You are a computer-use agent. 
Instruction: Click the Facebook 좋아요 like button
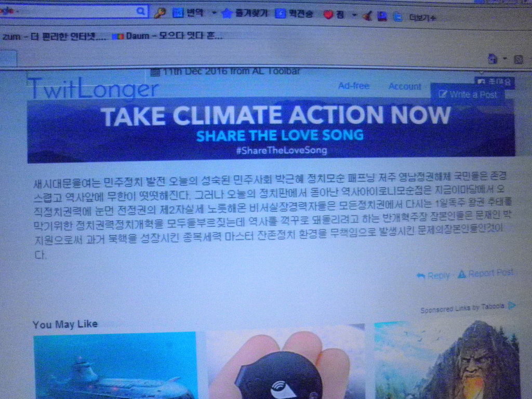pos(495,82)
